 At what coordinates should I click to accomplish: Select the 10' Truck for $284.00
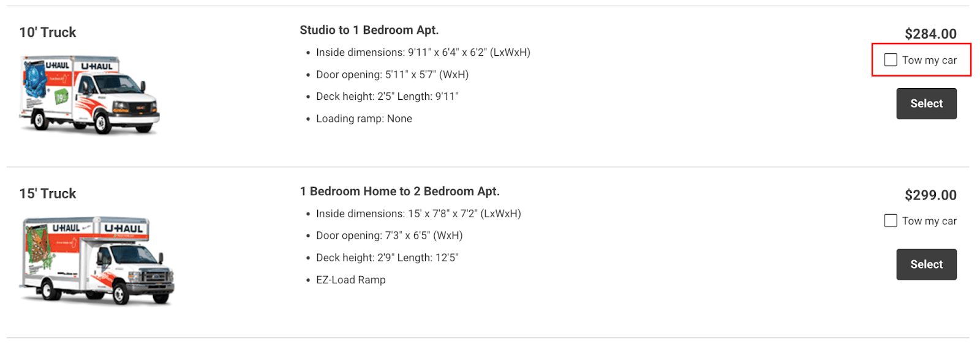pos(926,103)
